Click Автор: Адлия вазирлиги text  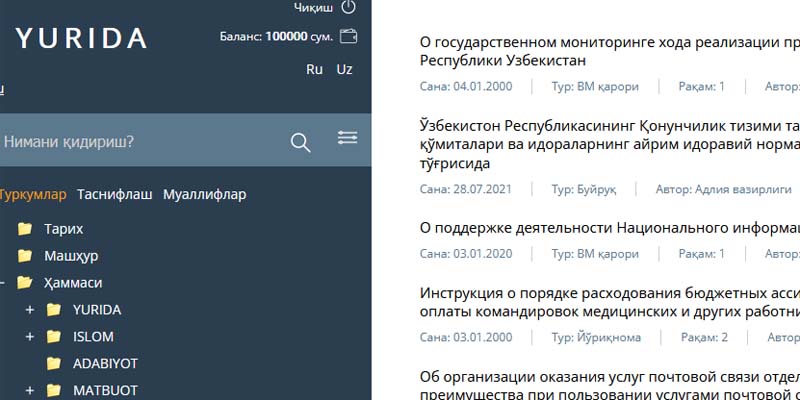[x=723, y=190]
